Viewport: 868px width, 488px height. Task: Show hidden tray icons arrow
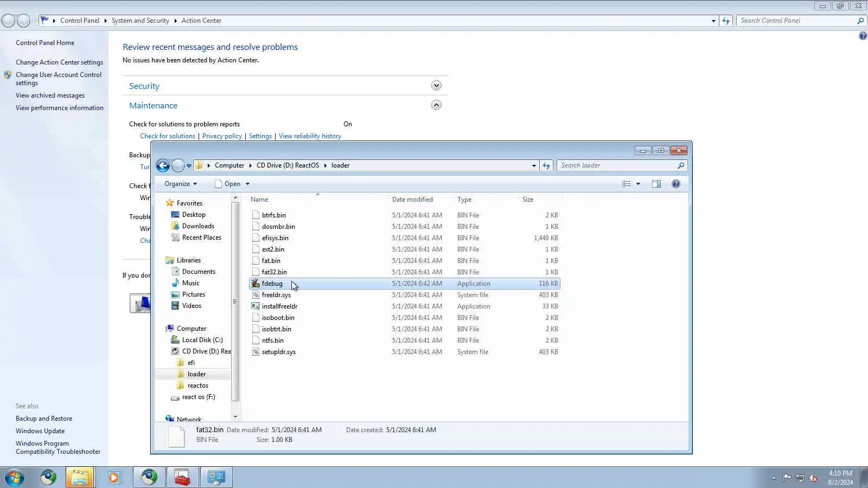[x=774, y=478]
